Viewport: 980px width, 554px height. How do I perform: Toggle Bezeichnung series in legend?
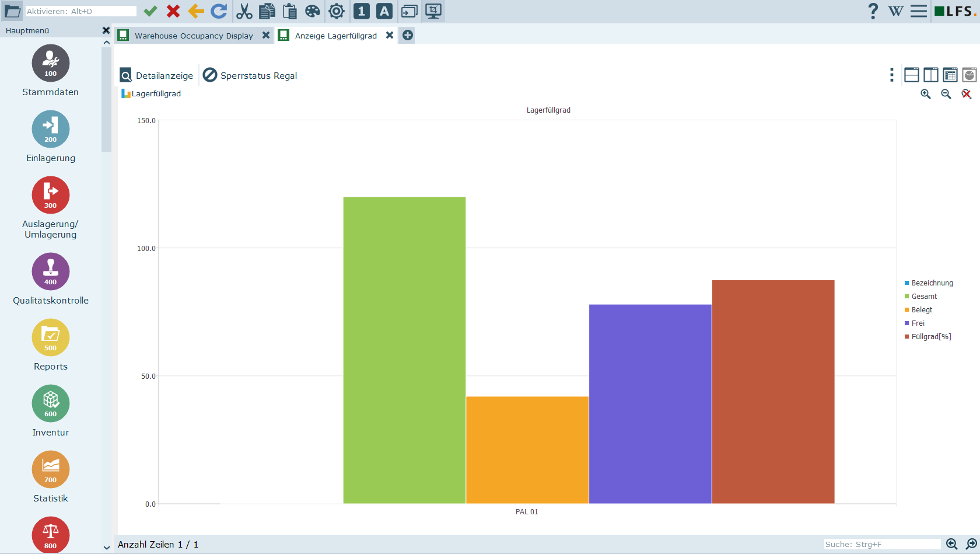[x=929, y=283]
